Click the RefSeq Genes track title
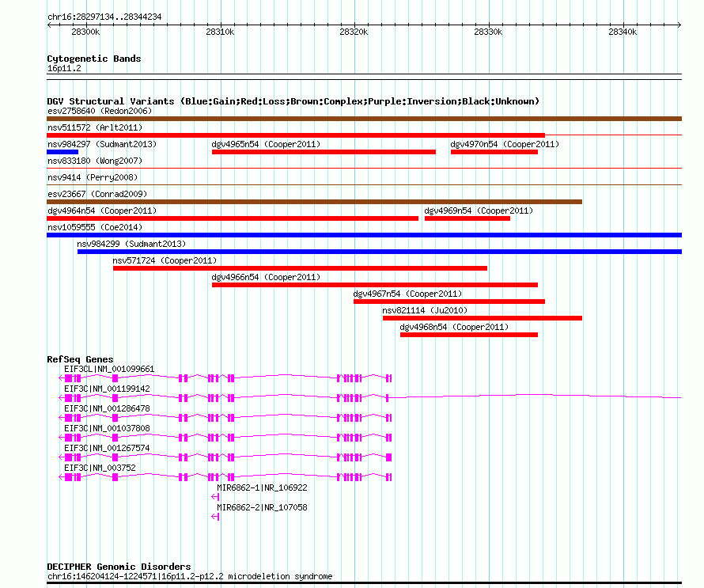Viewport: 704px width, 588px height. click(80, 359)
